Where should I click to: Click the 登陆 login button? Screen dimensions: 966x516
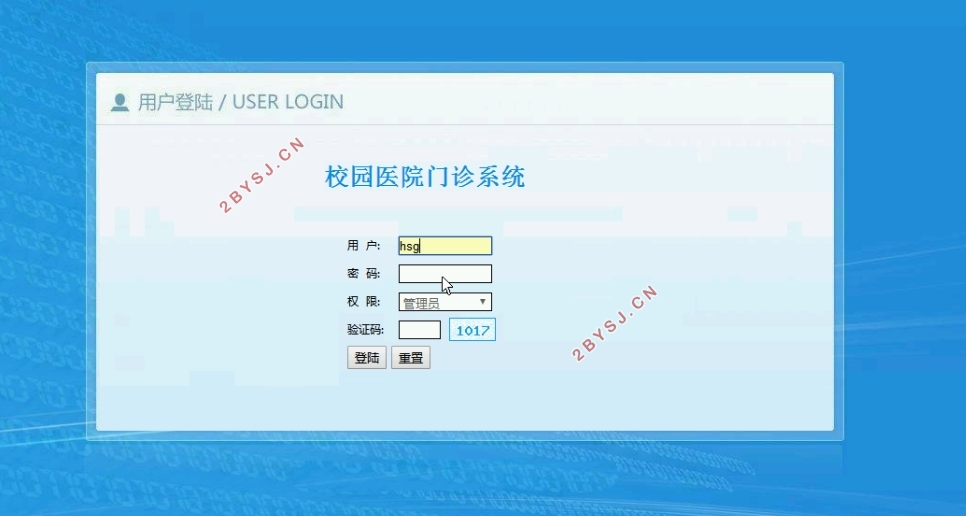367,358
